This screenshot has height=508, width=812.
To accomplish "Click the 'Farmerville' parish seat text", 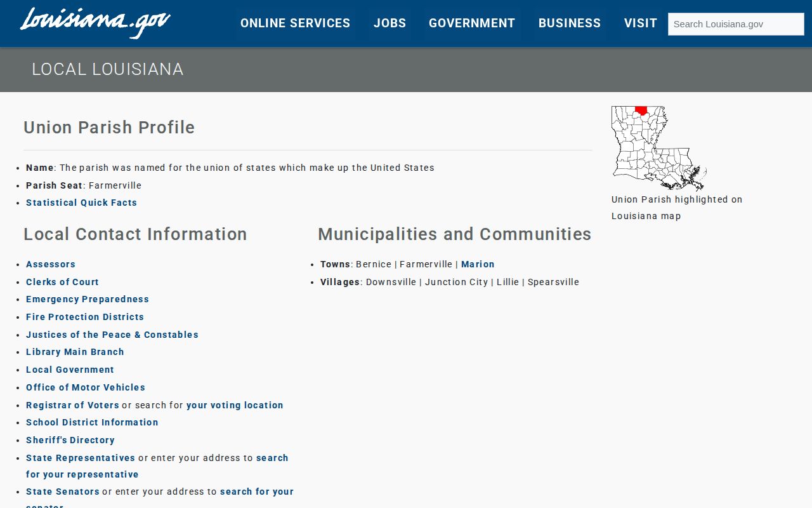I will tap(115, 185).
